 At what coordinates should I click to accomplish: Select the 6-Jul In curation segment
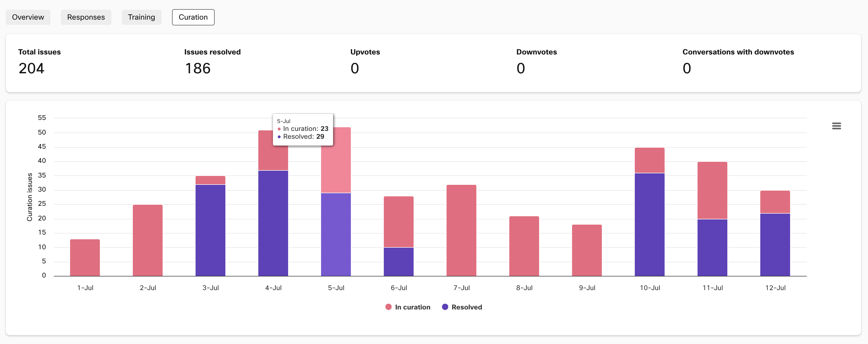pos(399,221)
